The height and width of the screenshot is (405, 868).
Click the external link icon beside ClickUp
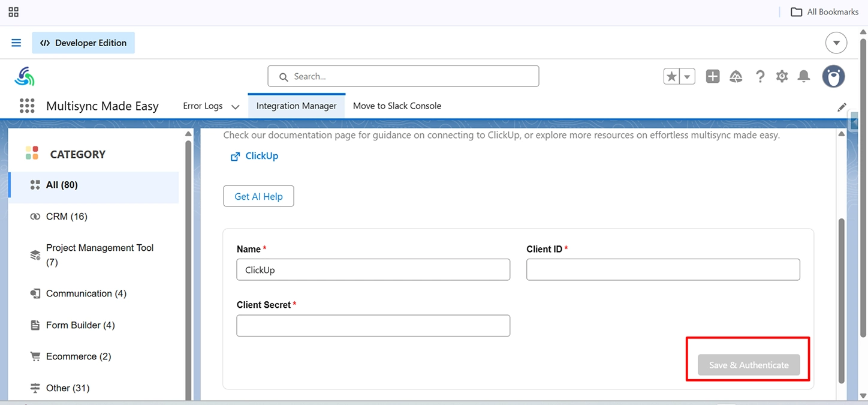[236, 157]
